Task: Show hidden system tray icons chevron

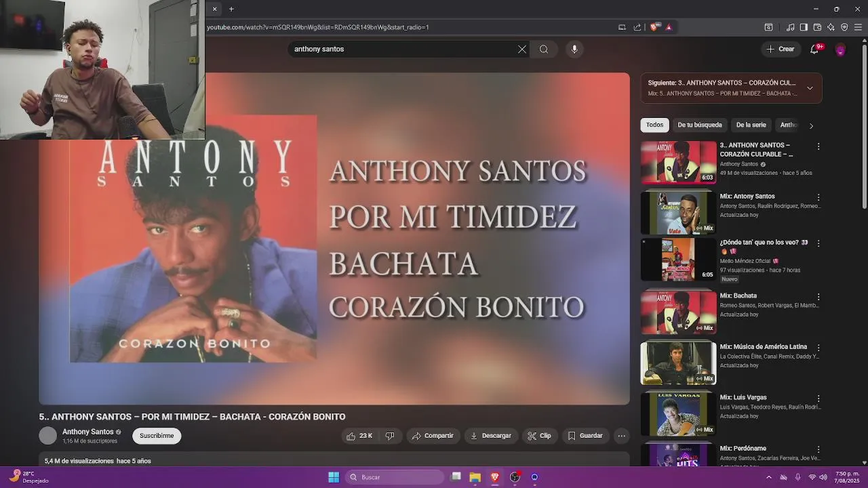Action: coord(768,477)
